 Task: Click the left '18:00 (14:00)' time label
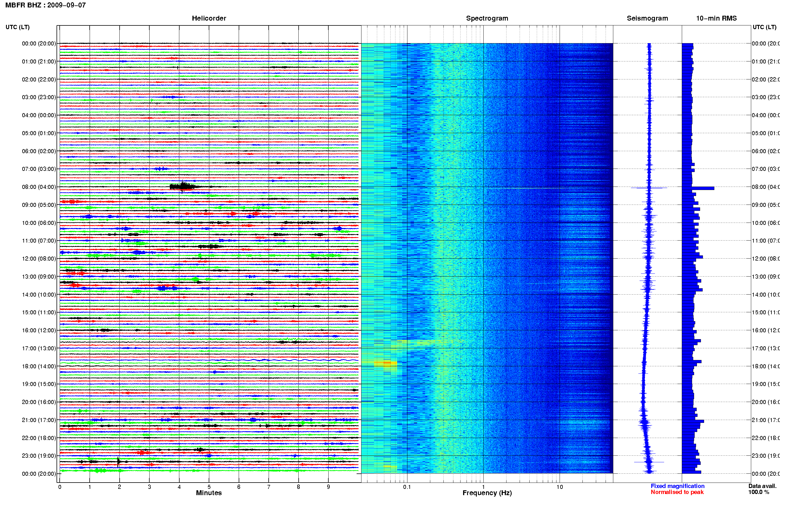[39, 366]
